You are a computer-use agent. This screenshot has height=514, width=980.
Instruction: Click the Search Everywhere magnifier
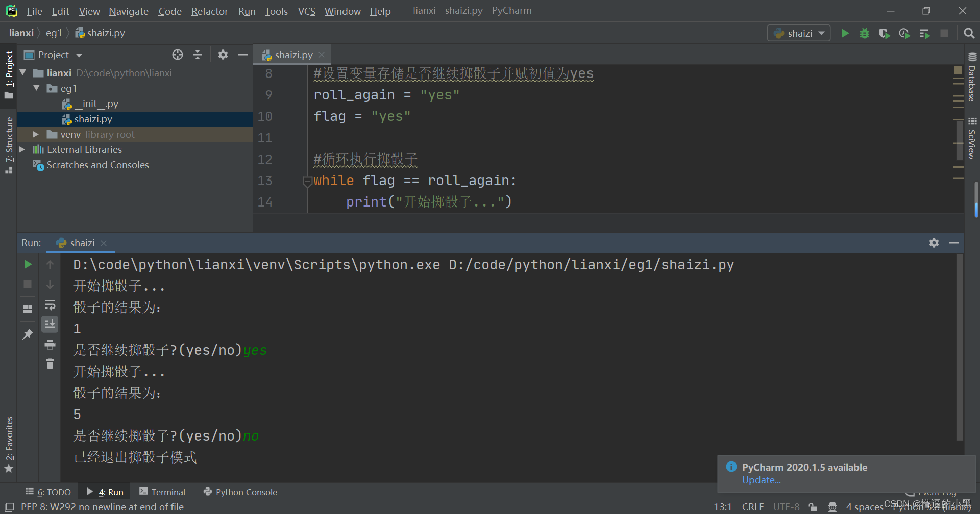click(x=969, y=33)
